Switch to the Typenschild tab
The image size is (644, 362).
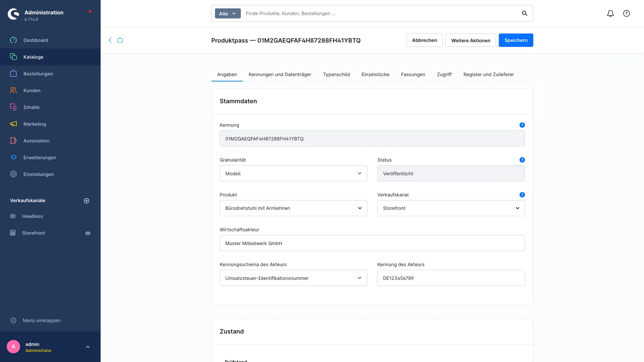point(336,74)
